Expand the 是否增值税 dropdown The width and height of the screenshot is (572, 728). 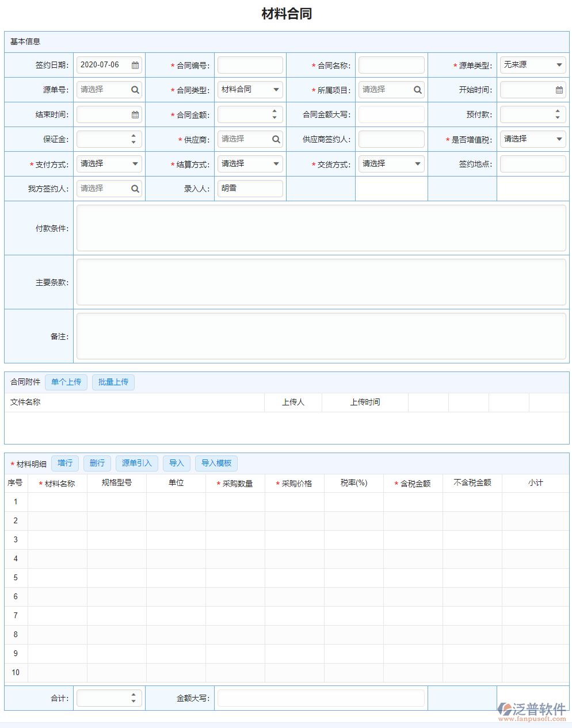tap(533, 139)
